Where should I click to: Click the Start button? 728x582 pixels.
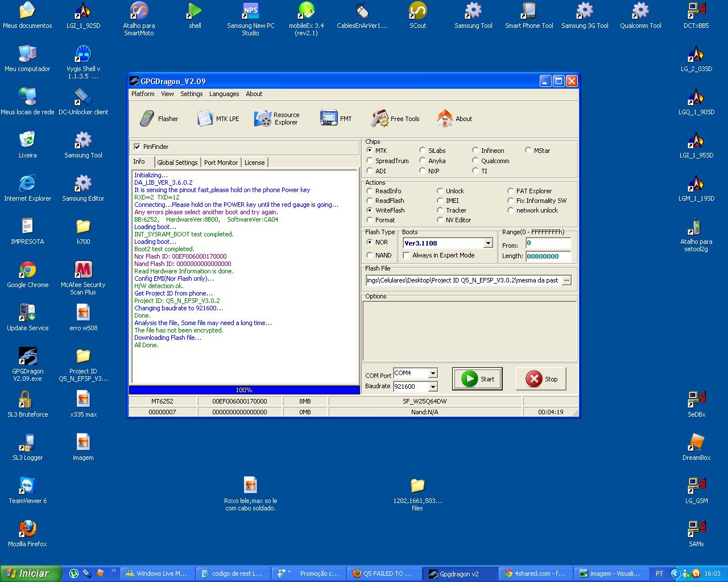click(477, 379)
